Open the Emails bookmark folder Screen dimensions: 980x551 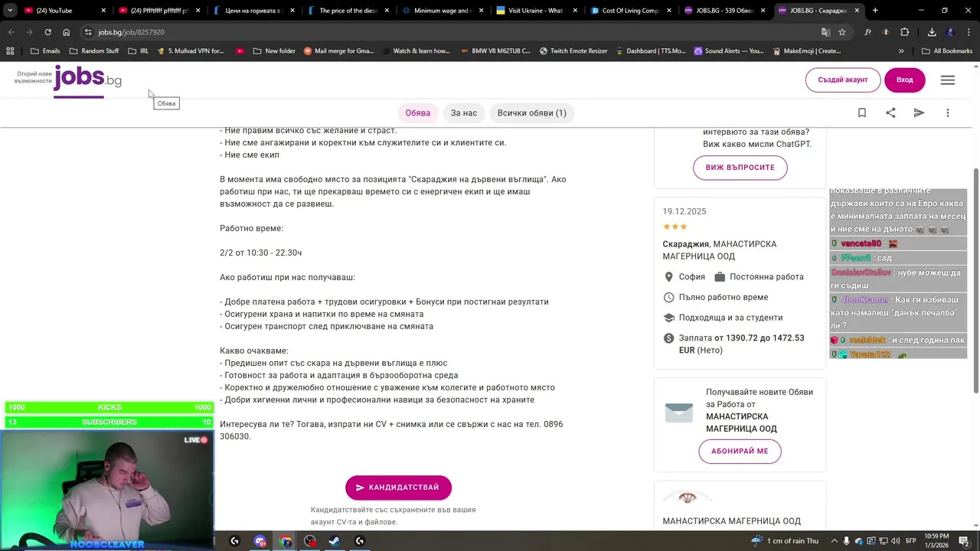tap(45, 51)
